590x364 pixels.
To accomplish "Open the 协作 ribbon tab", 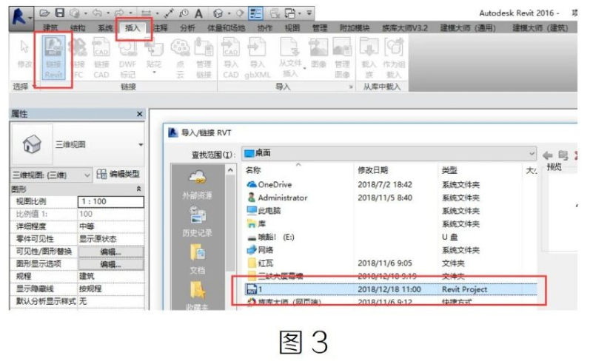I will pos(265,28).
